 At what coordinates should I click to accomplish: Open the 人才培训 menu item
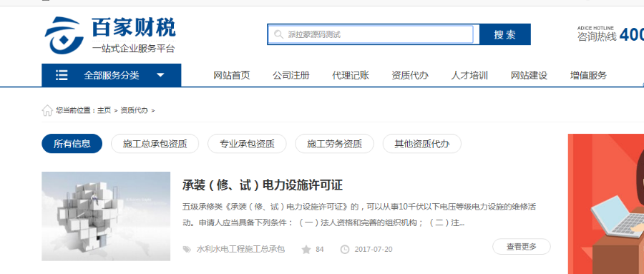point(469,76)
